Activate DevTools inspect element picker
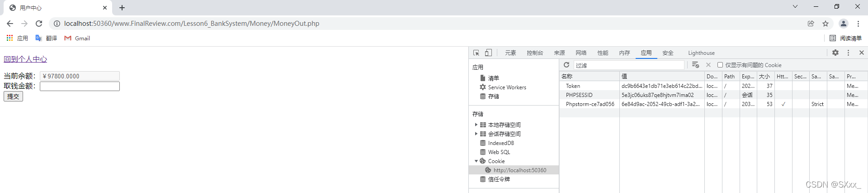Viewport: 868px width, 193px height. click(476, 53)
